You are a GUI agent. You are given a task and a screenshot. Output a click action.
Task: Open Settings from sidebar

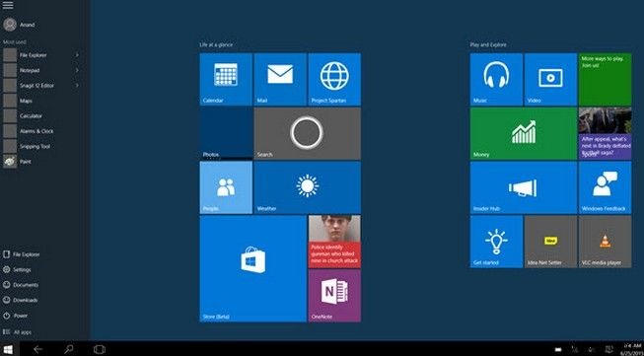pos(17,270)
